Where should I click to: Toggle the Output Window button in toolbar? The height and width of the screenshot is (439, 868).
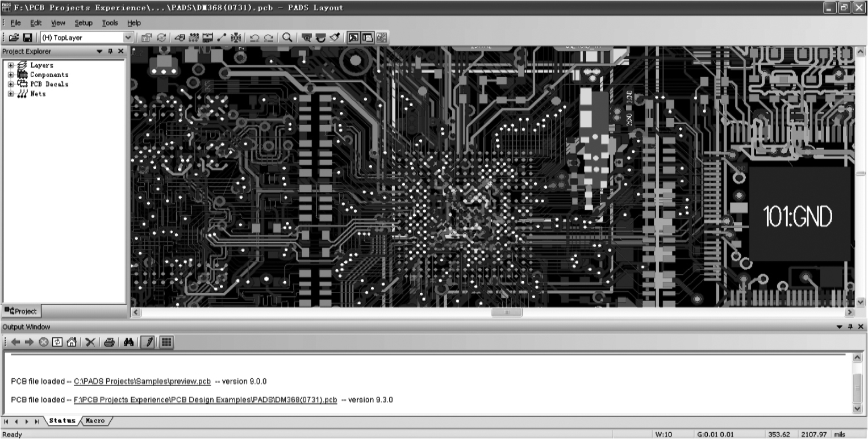367,37
